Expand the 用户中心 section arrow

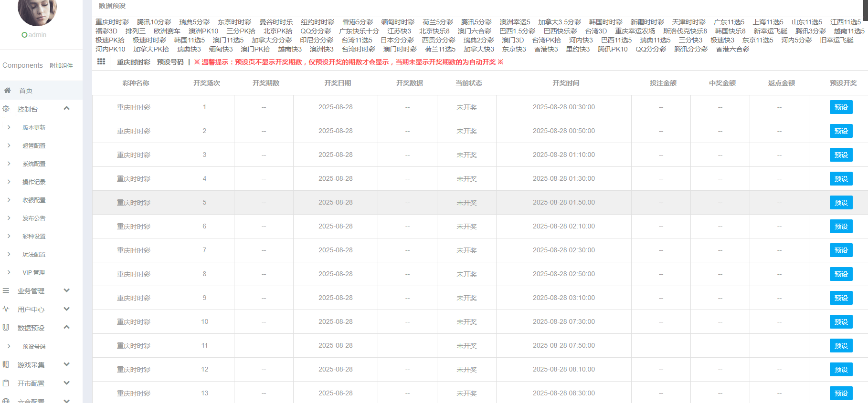click(x=67, y=309)
